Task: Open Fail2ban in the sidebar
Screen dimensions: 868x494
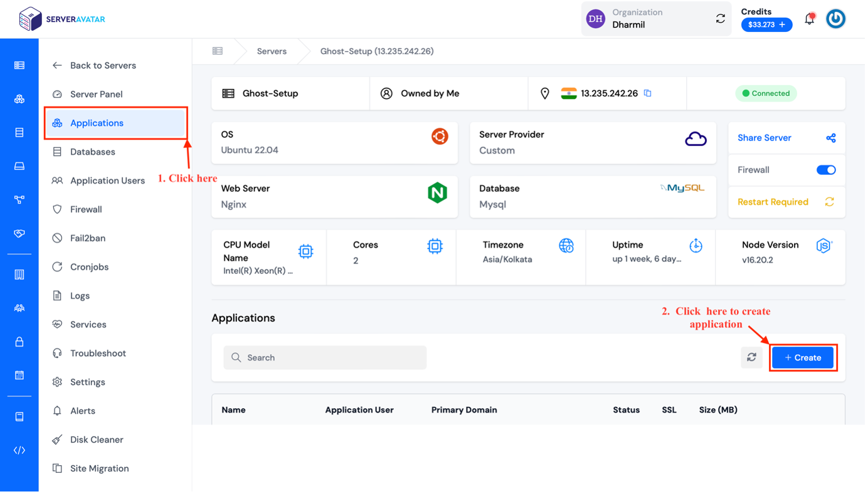Action: pyautogui.click(x=79, y=238)
